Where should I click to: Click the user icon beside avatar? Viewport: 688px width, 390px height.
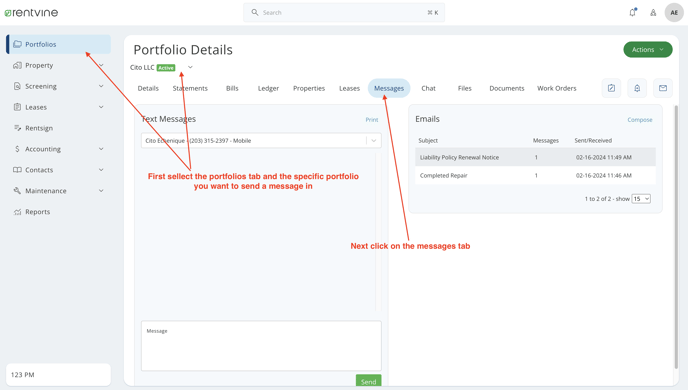pos(653,13)
